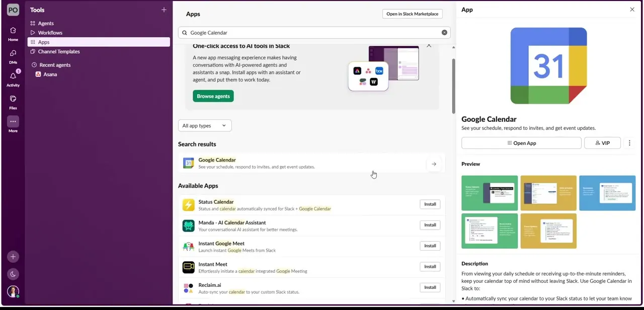644x310 pixels.
Task: Open the Activity bell icon
Action: pos(13,76)
